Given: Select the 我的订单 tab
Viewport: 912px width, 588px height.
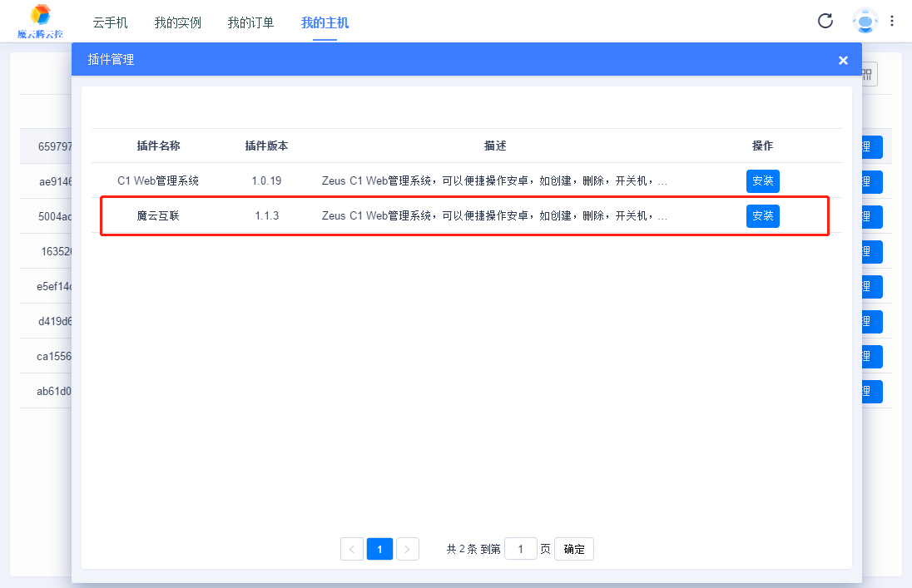Looking at the screenshot, I should [250, 22].
